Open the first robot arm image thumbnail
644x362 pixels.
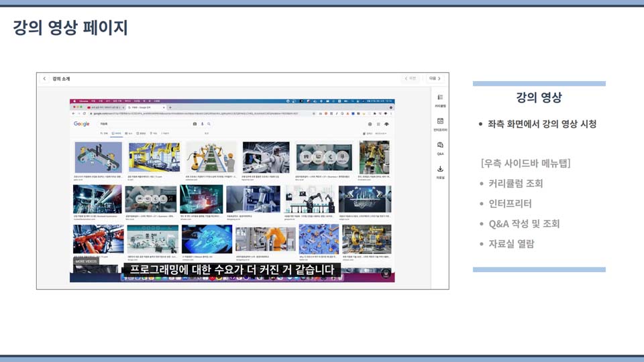pyautogui.click(x=98, y=158)
